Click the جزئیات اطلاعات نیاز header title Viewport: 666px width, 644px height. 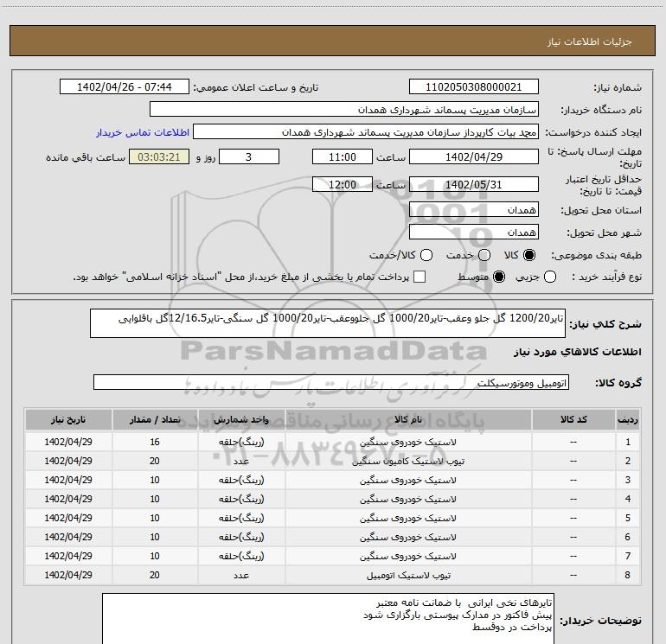589,41
